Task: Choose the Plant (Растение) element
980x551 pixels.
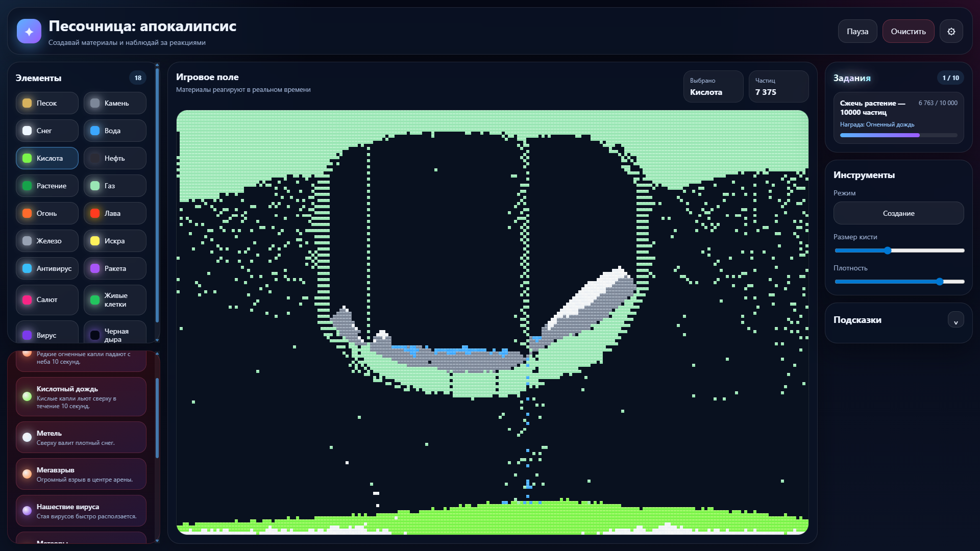Action: (x=47, y=186)
